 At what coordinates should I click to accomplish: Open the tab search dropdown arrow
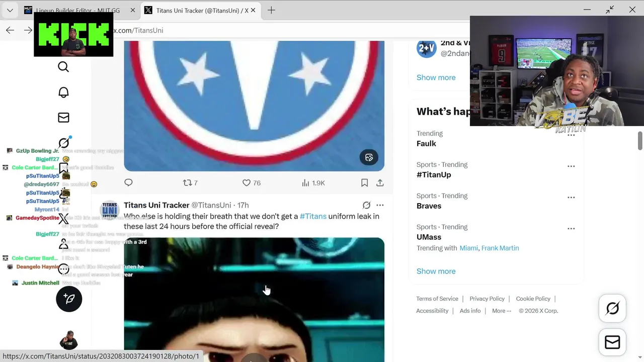[x=10, y=10]
